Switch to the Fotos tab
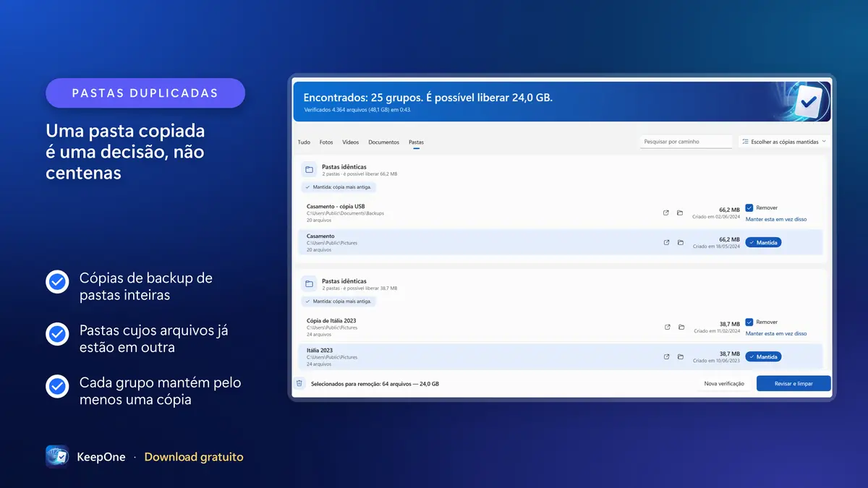868x488 pixels. click(x=326, y=142)
